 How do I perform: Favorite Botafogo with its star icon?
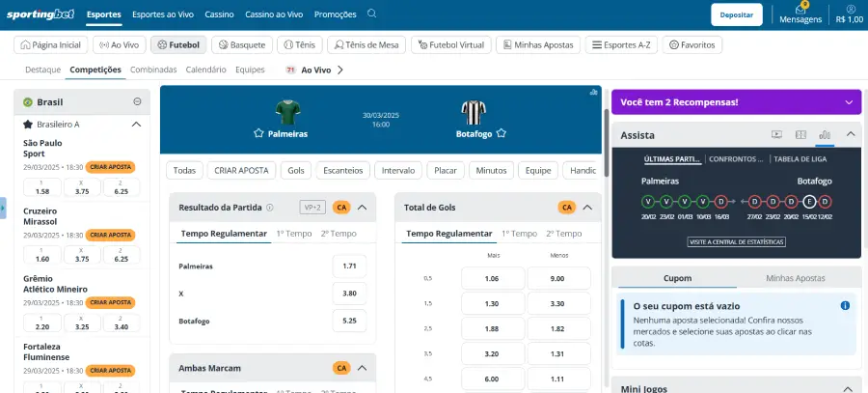point(501,133)
